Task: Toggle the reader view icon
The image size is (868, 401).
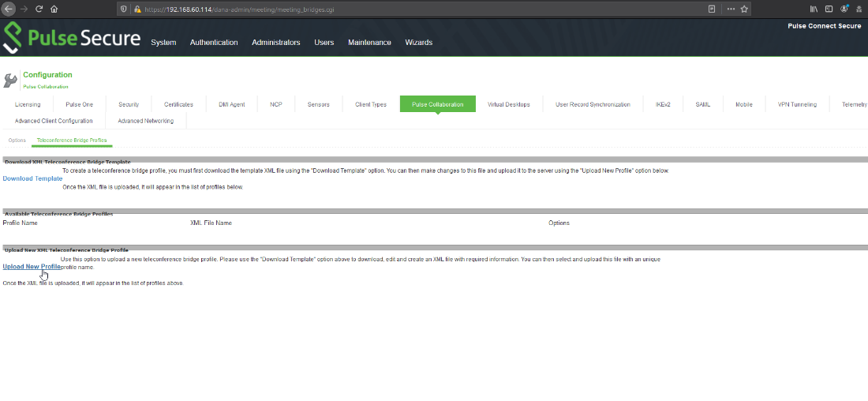Action: (x=712, y=9)
